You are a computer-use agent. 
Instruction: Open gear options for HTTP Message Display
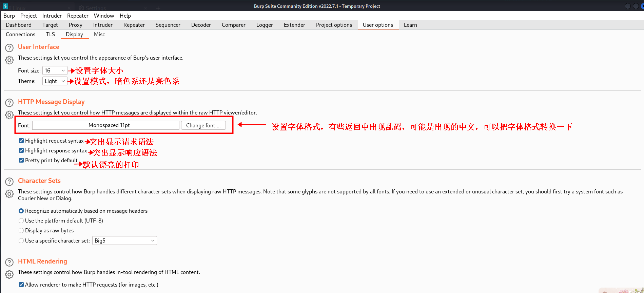[9, 115]
